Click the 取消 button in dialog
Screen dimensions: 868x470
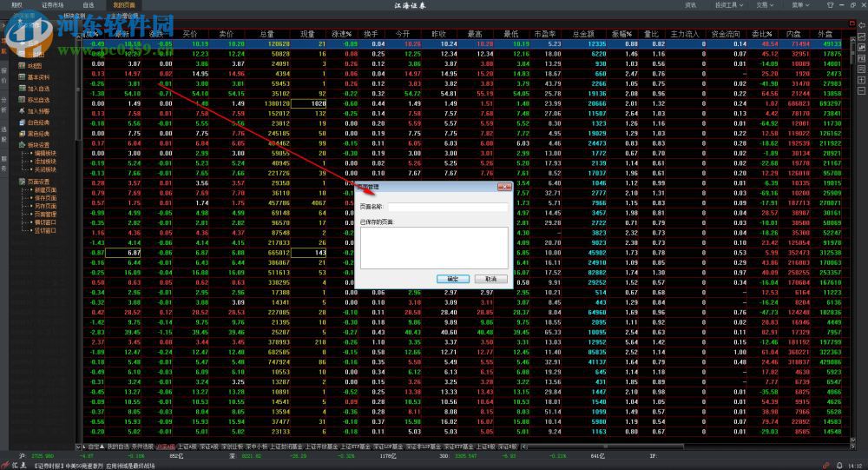[x=490, y=279]
